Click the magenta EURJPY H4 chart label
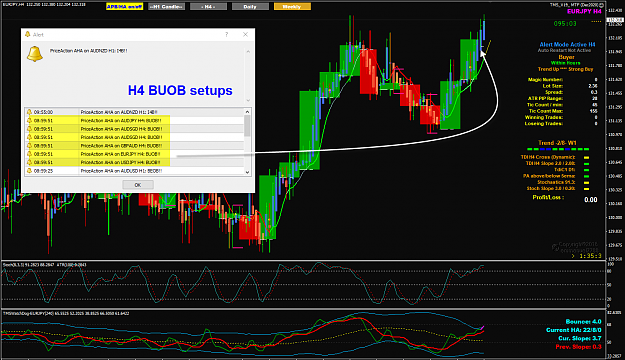The image size is (625, 360). pos(584,12)
